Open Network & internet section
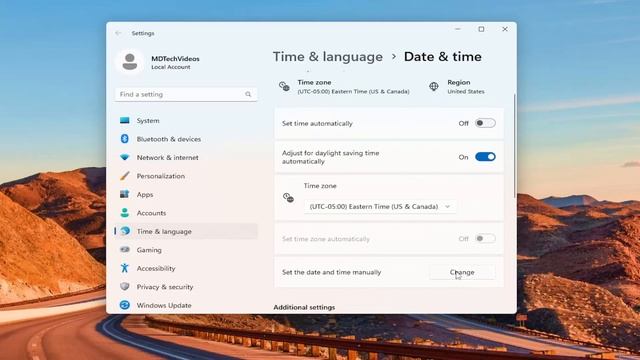Viewport: 640px width, 360px height. (x=186, y=157)
